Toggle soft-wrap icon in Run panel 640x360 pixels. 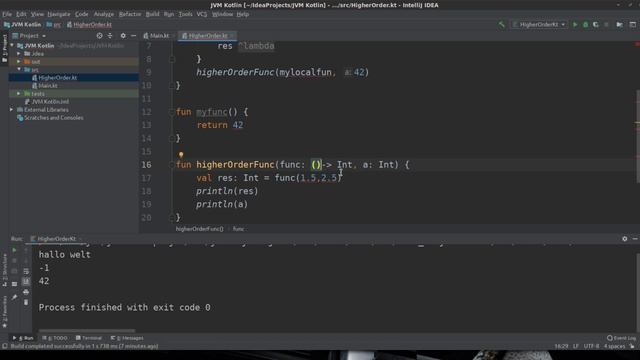coord(26,271)
